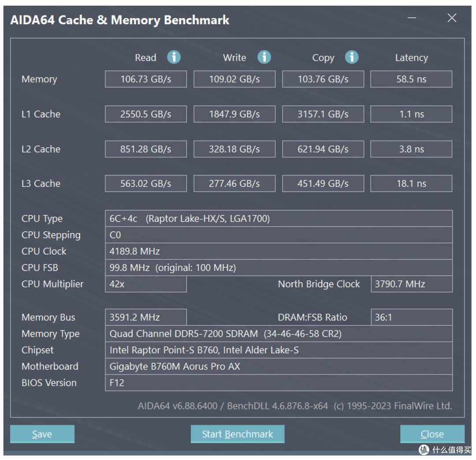Click the CPU Multiplier field 42x
This screenshot has width=476, height=460.
(x=146, y=284)
